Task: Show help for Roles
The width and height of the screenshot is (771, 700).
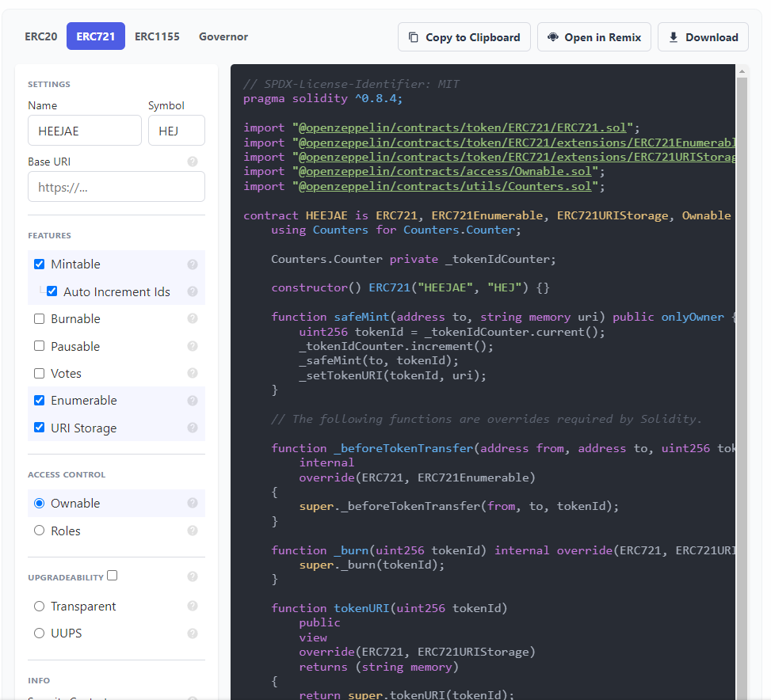Action: point(193,531)
